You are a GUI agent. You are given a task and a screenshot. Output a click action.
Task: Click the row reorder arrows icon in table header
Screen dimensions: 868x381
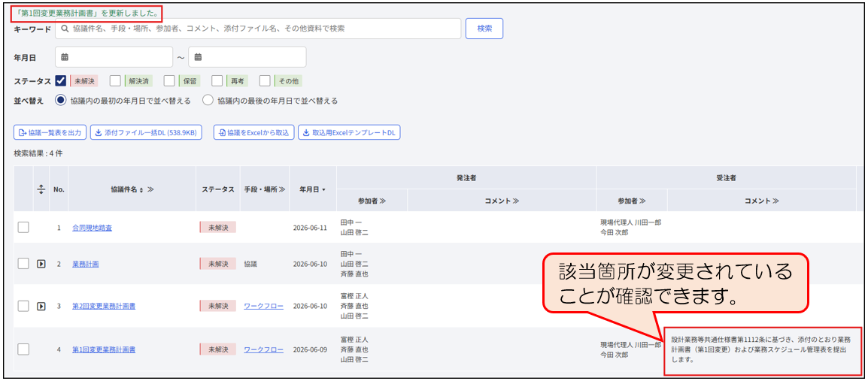coord(41,189)
